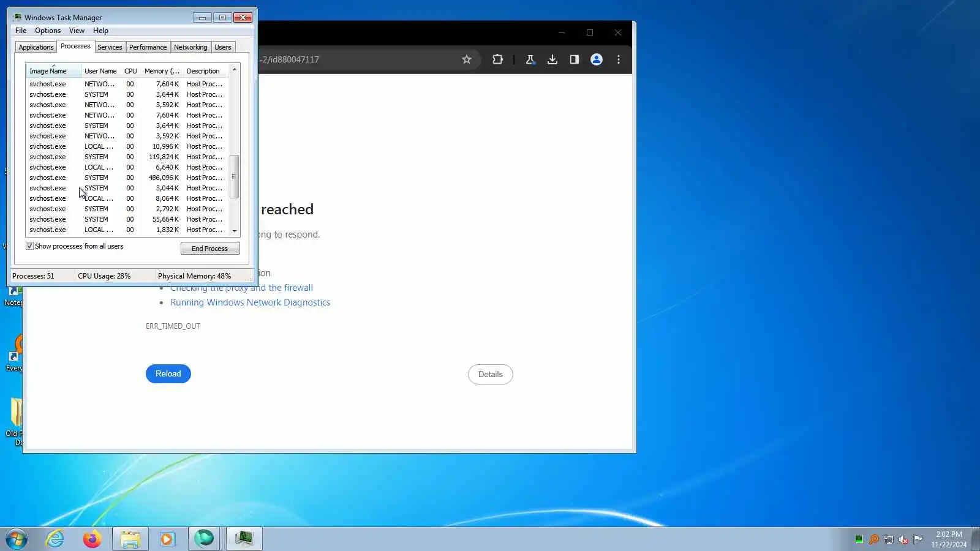Click the browser address bar URL

point(289,59)
